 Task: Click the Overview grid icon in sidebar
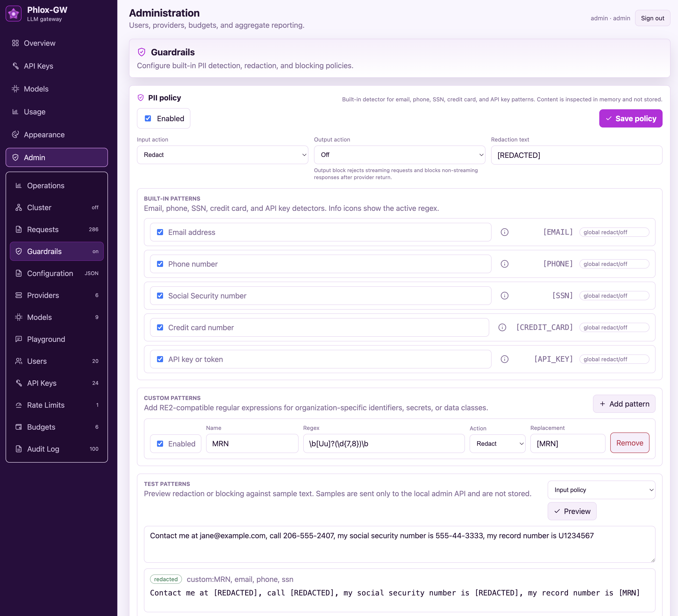pos(15,43)
